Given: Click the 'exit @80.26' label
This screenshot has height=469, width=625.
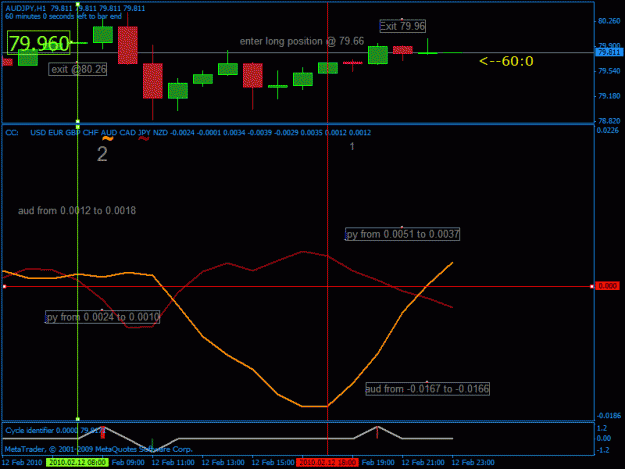Looking at the screenshot, I should pos(78,69).
